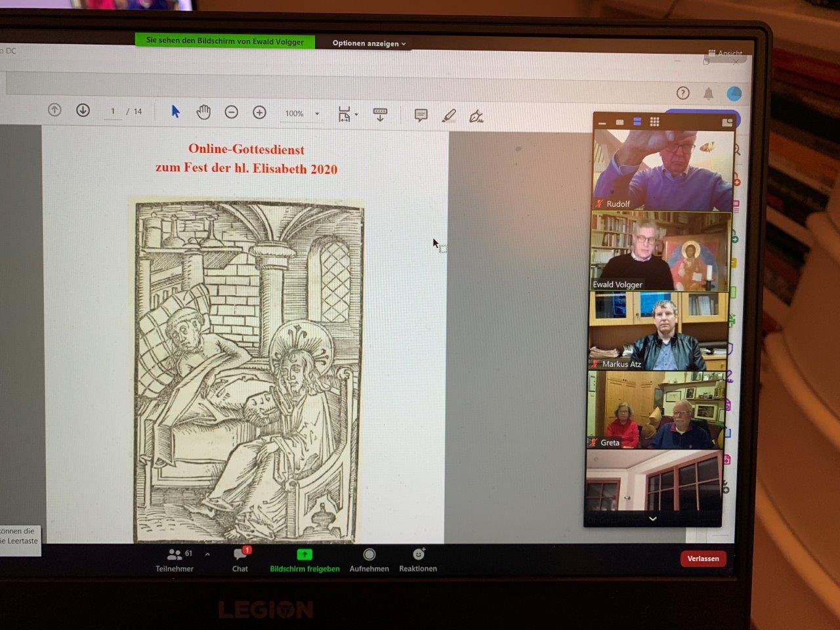Open the Chat panel
Screen dimensions: 840x630
(240, 560)
